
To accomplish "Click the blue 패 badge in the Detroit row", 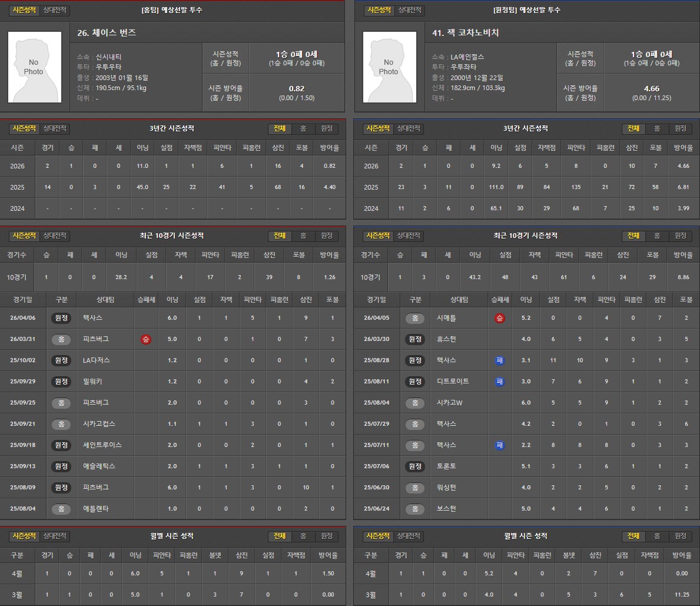I will pyautogui.click(x=500, y=382).
